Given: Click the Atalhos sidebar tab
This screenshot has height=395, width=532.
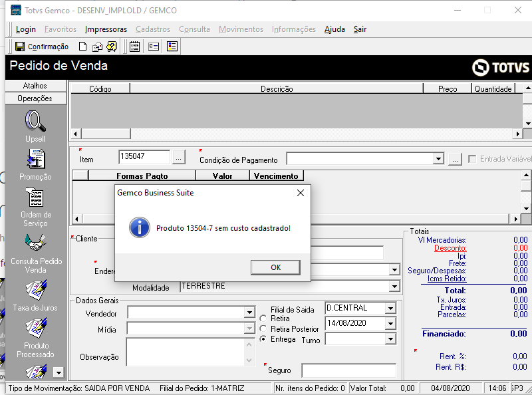Looking at the screenshot, I should (x=36, y=86).
